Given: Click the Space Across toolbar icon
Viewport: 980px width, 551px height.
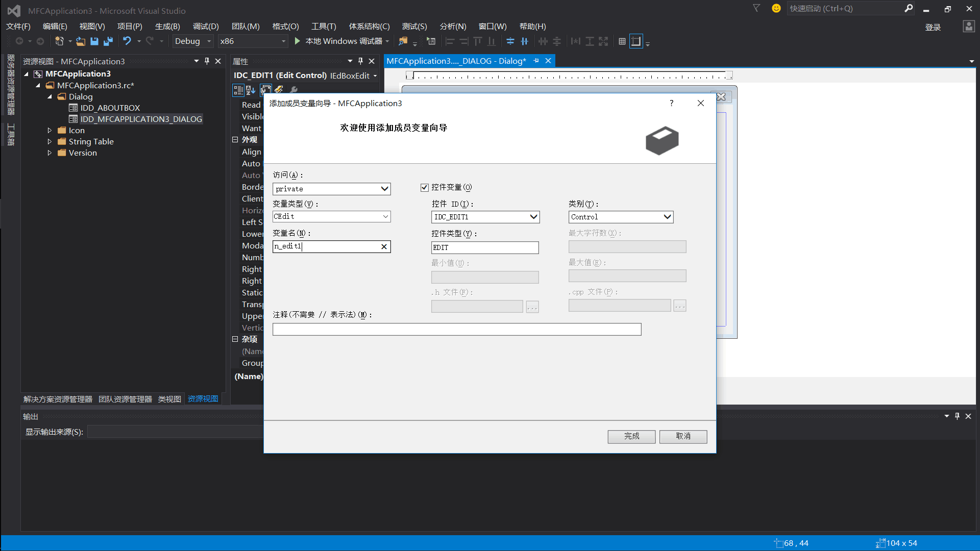Looking at the screenshot, I should point(544,41).
